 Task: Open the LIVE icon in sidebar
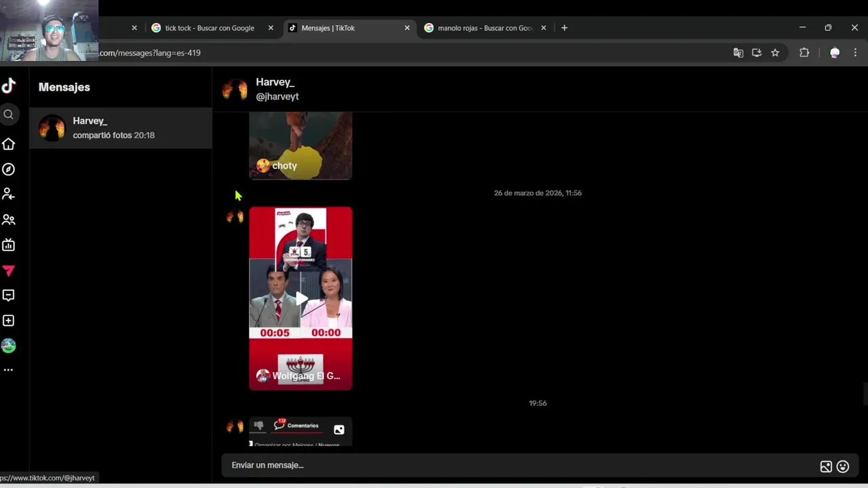tap(8, 245)
